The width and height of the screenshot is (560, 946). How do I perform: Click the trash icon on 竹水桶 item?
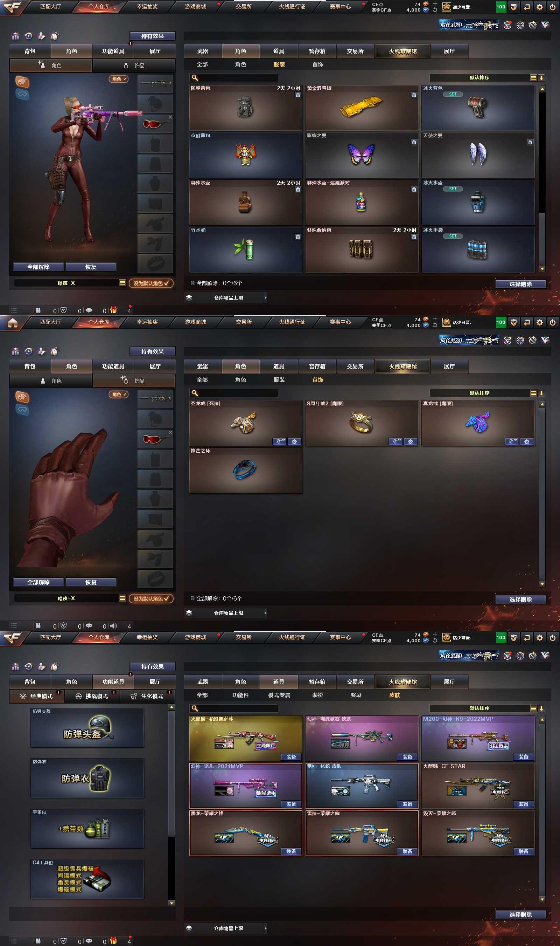298,237
